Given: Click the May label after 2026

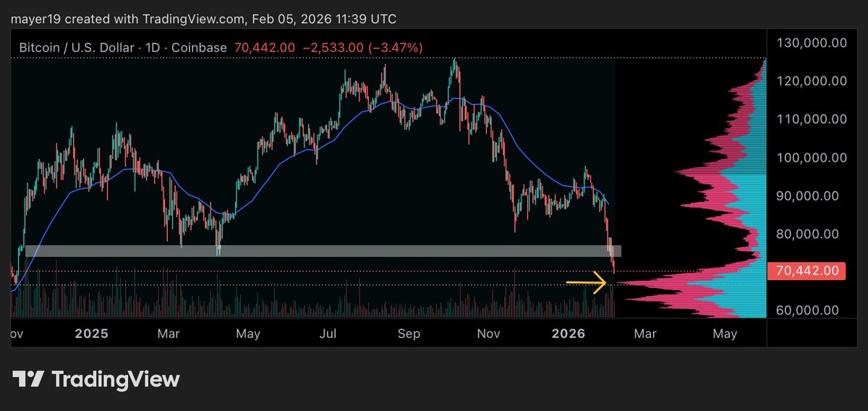Looking at the screenshot, I should click(x=725, y=334).
